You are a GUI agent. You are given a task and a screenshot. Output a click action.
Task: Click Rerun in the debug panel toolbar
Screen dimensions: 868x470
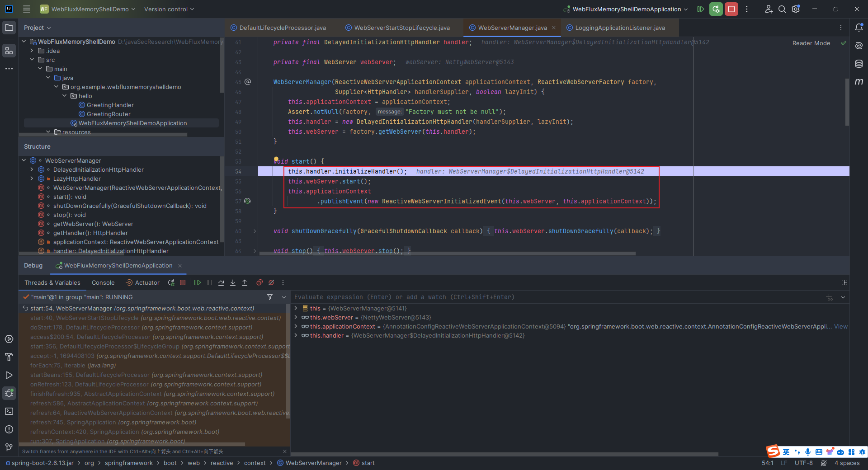tap(171, 282)
